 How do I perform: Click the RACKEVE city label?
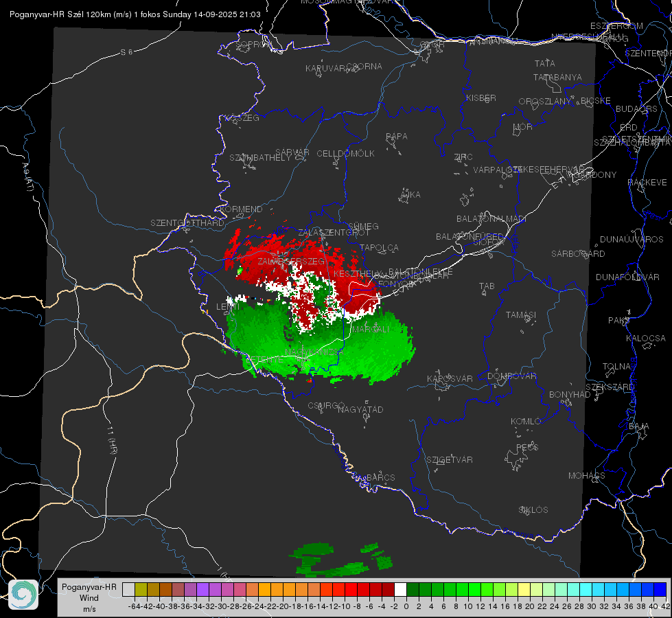pos(647,182)
